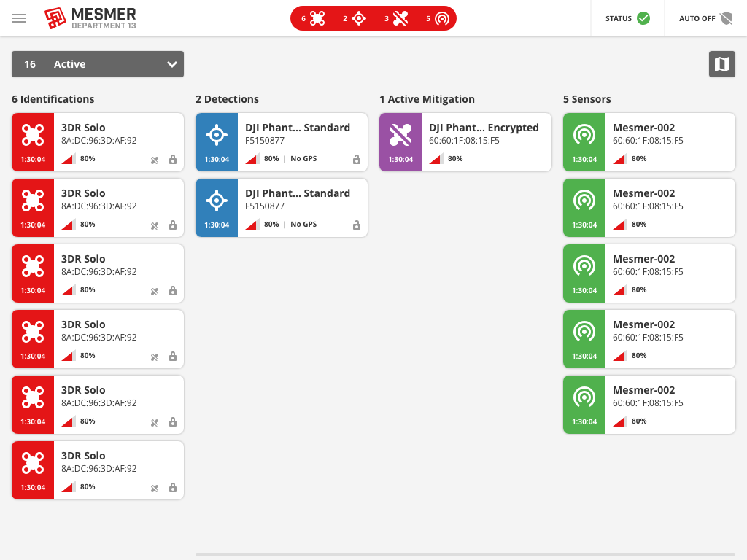Click the no-GPS satellite icon on last 3DR Solo
Screen dimensions: 747x560
coord(155,488)
